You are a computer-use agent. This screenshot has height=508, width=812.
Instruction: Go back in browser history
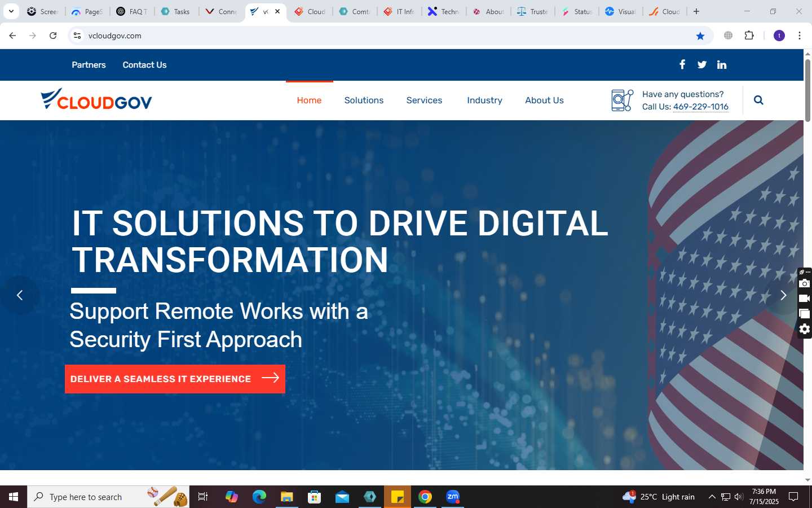click(x=12, y=36)
